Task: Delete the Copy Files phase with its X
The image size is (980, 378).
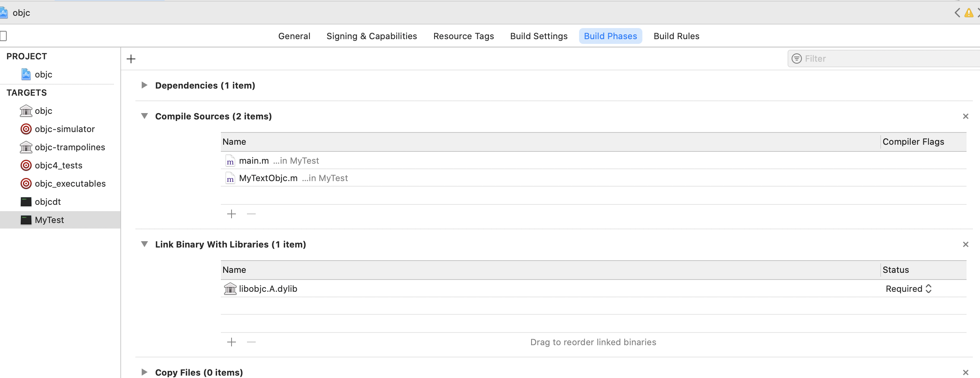Action: (x=965, y=372)
